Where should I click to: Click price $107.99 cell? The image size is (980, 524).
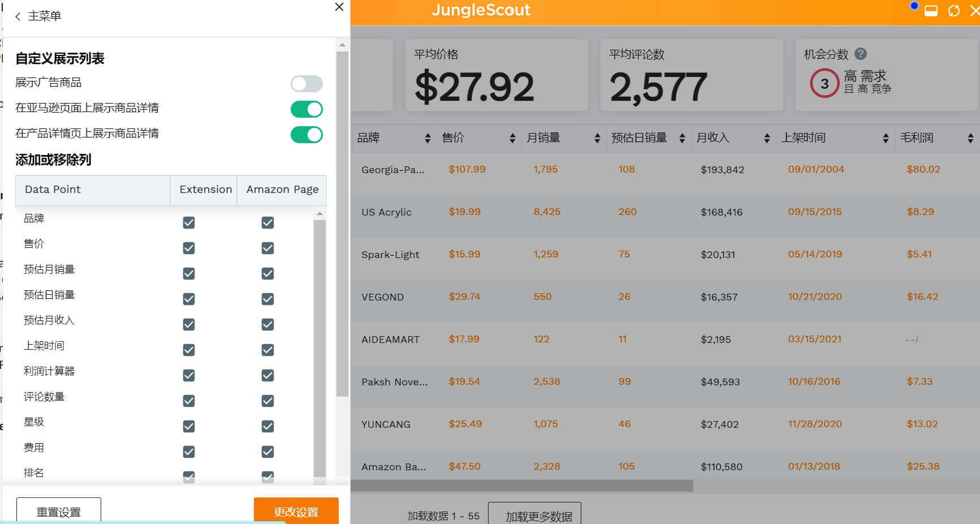coord(467,169)
